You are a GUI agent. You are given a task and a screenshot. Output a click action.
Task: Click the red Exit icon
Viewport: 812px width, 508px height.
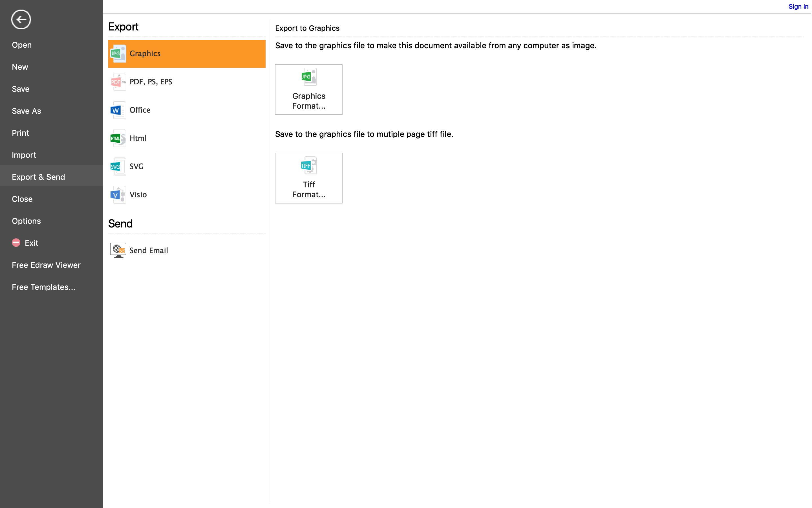coord(16,243)
